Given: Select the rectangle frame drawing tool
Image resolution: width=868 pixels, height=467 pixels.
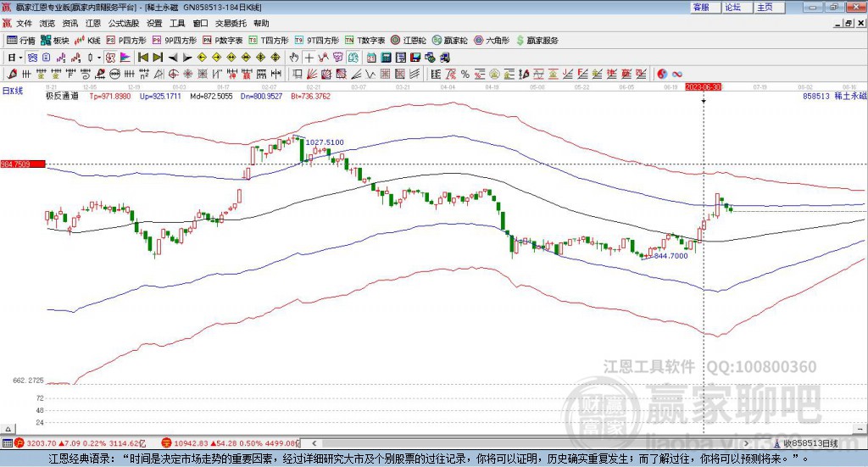Looking at the screenshot, I should 298,74.
